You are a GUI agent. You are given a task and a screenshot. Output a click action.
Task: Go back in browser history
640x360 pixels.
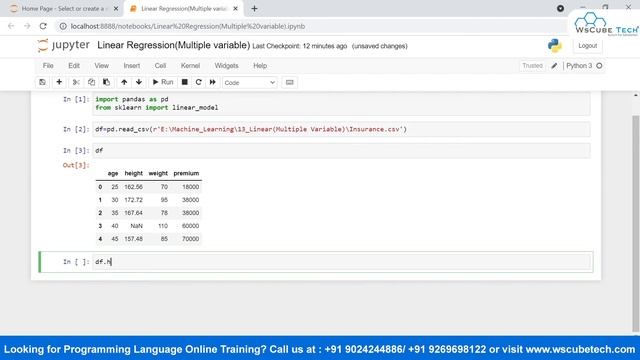tap(11, 26)
